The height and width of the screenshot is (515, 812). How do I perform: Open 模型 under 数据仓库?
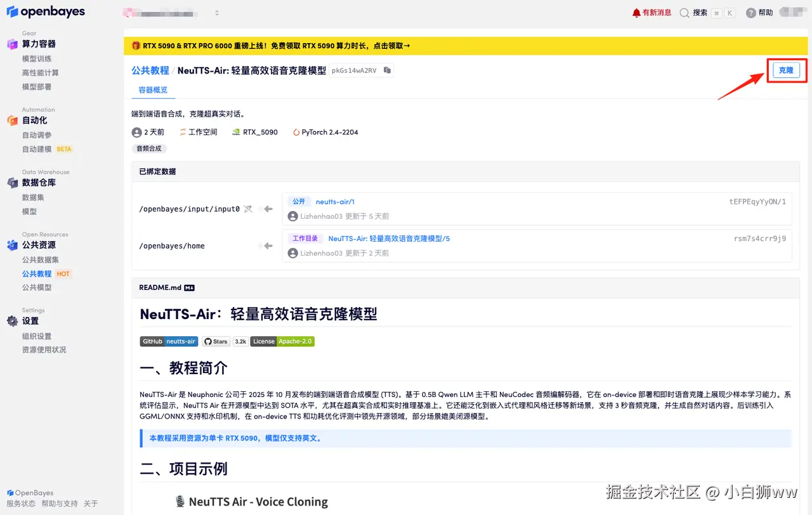pos(29,211)
